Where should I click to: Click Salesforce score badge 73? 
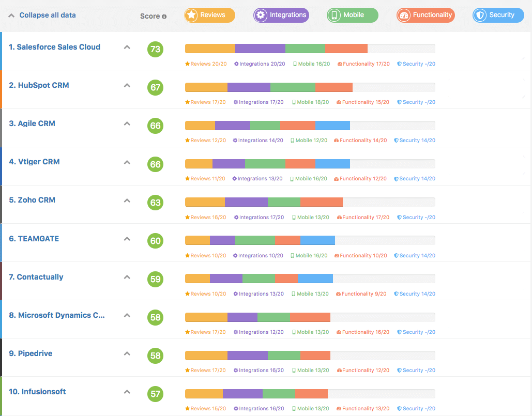click(x=156, y=49)
